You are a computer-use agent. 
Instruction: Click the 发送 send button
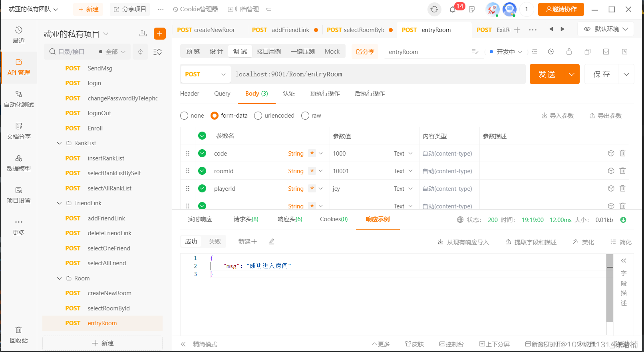coord(547,74)
